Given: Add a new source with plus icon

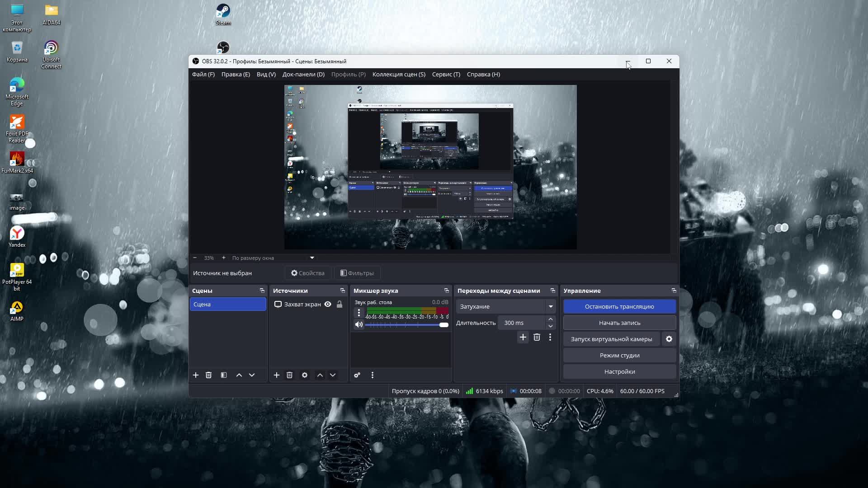Looking at the screenshot, I should 277,375.
